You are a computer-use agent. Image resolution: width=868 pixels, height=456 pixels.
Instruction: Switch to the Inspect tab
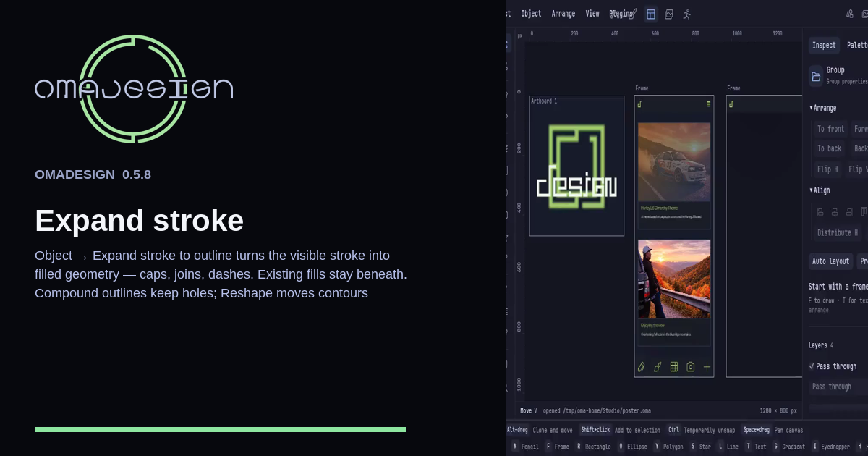[824, 45]
